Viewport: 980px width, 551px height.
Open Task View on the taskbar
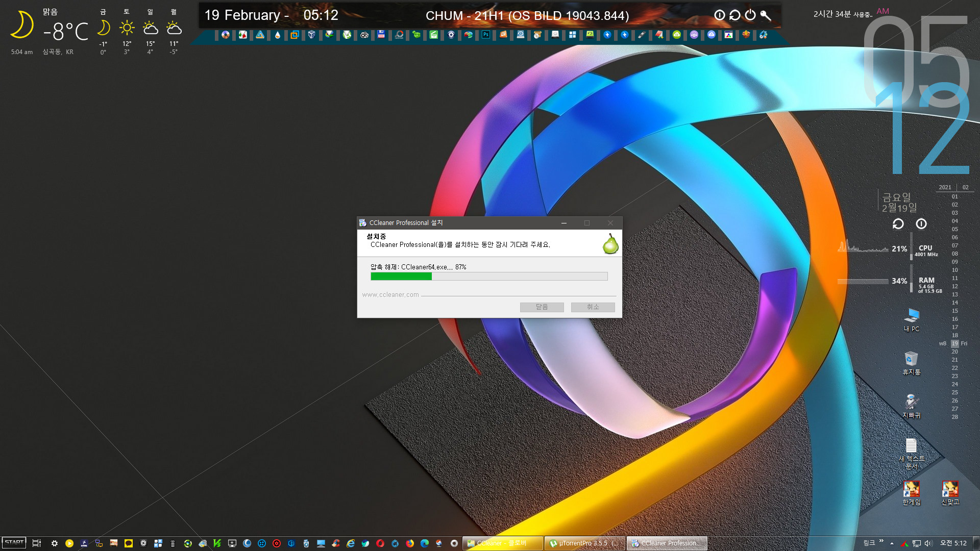click(x=36, y=543)
